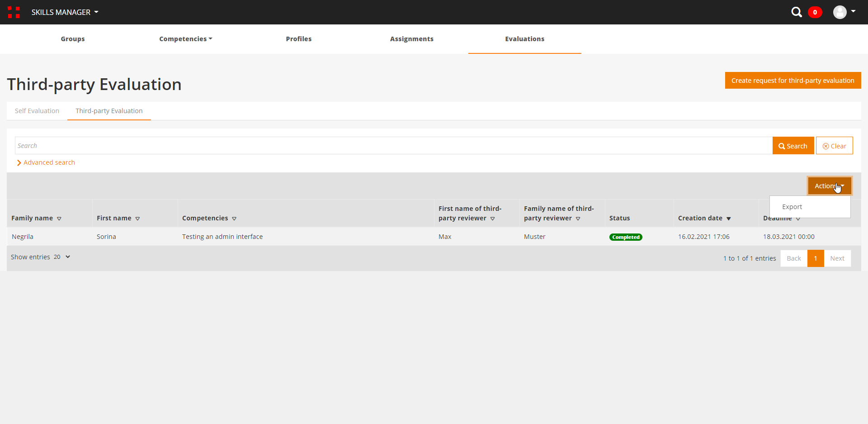
Task: Go to the Assignments section
Action: point(411,39)
